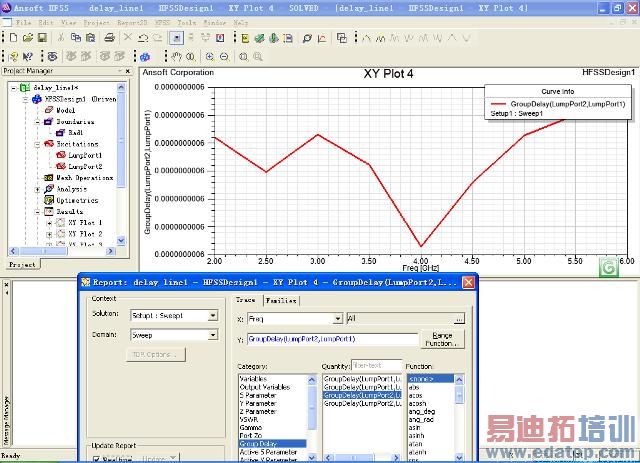
Task: Click the disabled TDR Options button
Action: point(156,354)
